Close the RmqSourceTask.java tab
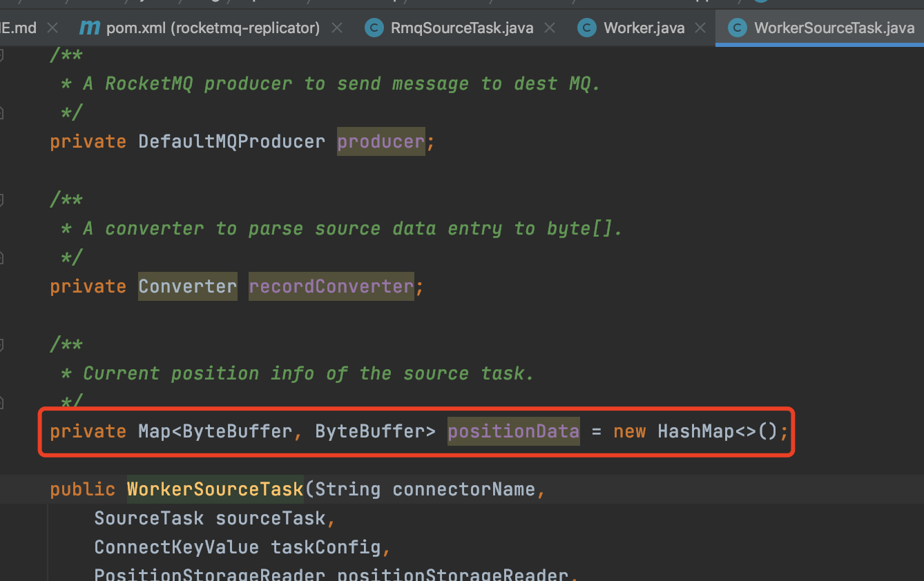924x581 pixels. tap(550, 28)
